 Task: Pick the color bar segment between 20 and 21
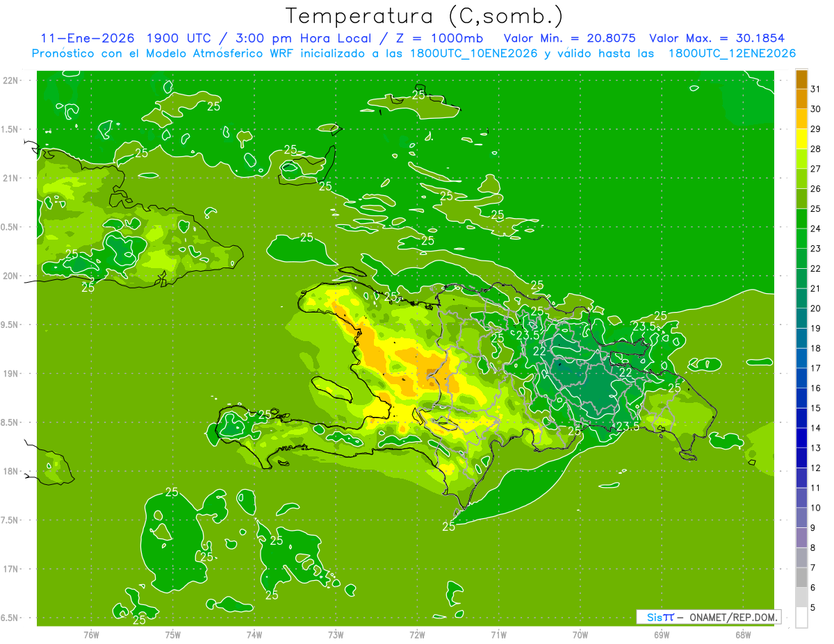pos(801,299)
